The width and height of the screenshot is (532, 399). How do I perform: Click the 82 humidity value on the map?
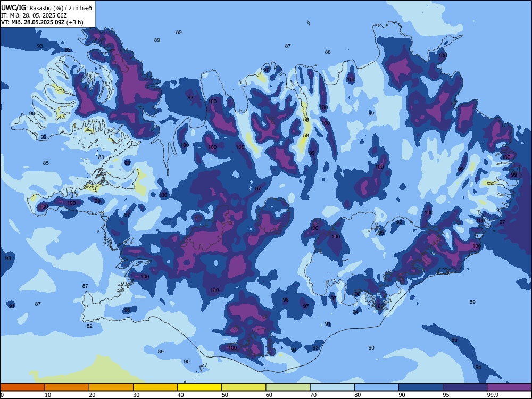coord(89,326)
